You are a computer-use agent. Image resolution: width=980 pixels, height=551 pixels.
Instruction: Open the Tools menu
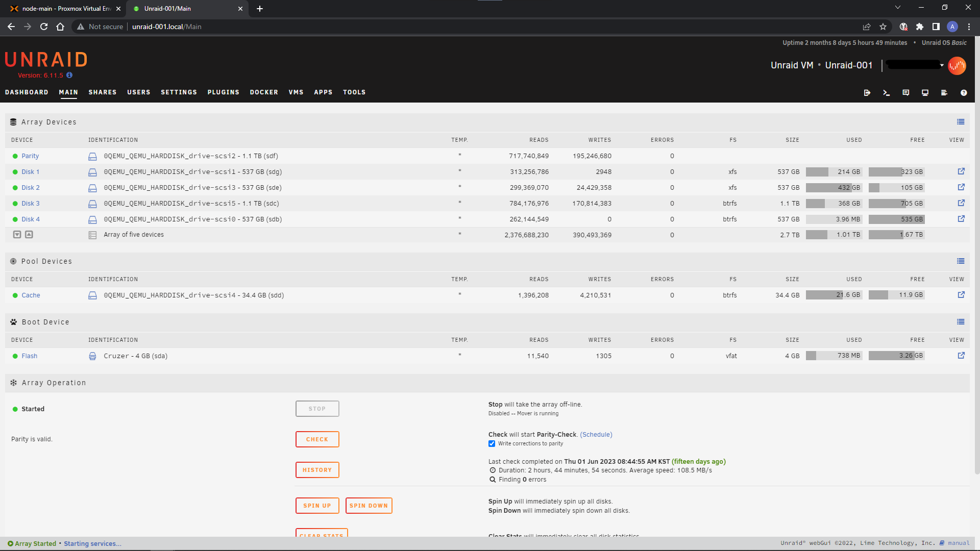click(354, 92)
